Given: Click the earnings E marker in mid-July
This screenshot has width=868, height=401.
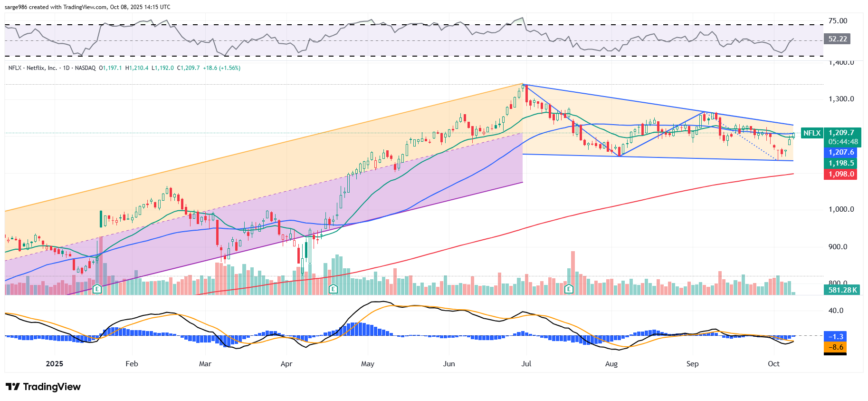Looking at the screenshot, I should point(569,289).
